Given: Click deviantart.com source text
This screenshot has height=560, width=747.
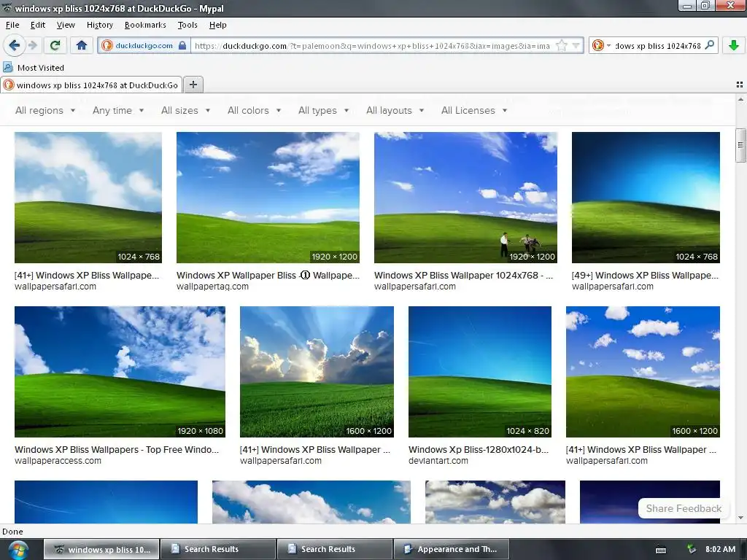Looking at the screenshot, I should (438, 461).
